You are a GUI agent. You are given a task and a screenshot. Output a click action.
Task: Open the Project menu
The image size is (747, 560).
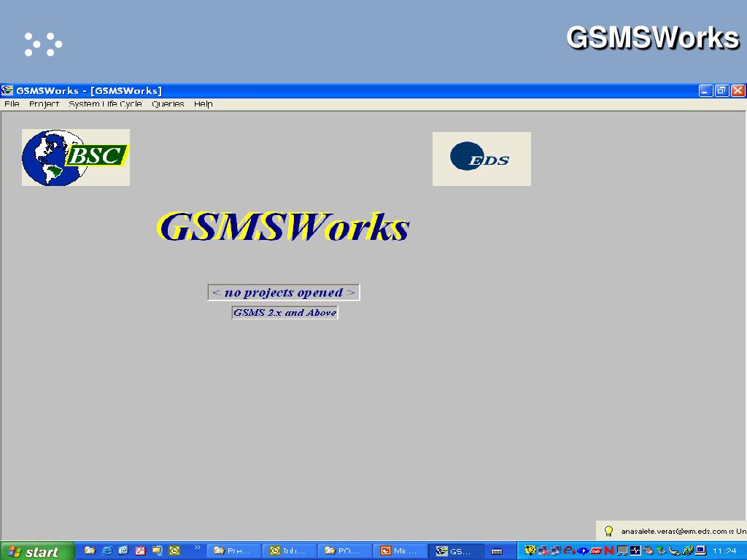tap(44, 104)
